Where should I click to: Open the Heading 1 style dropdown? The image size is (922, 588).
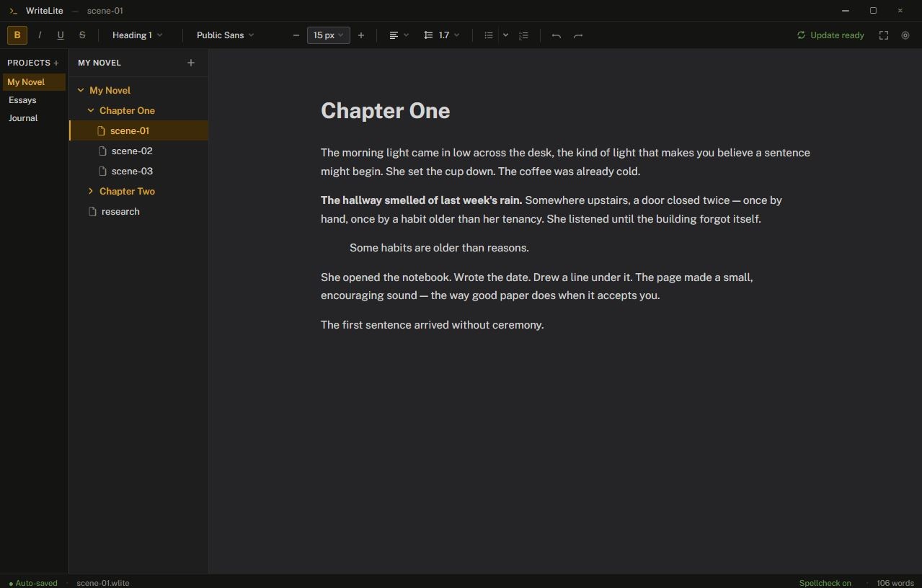[x=137, y=35]
